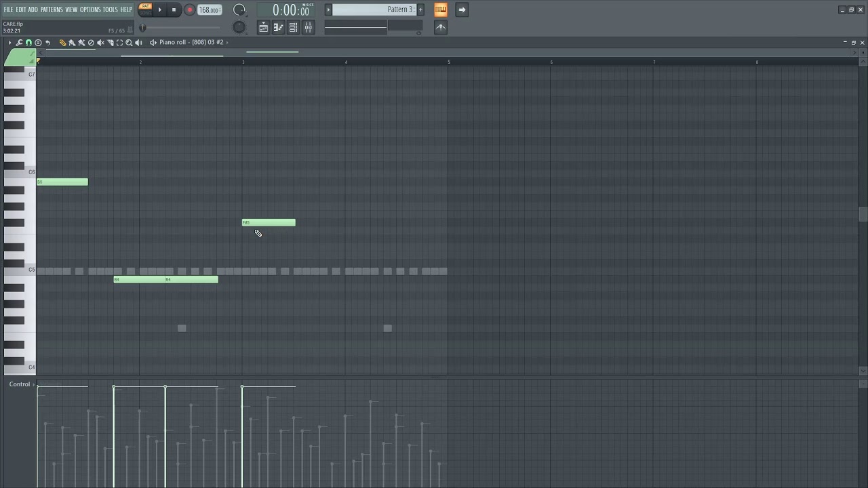Click the scroll down arrow of piano roll

[x=863, y=371]
